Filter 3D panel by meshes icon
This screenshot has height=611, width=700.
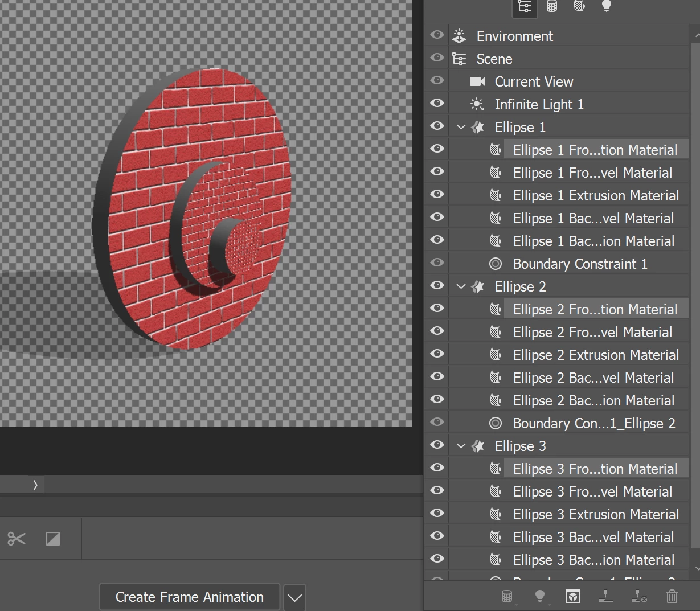[551, 6]
